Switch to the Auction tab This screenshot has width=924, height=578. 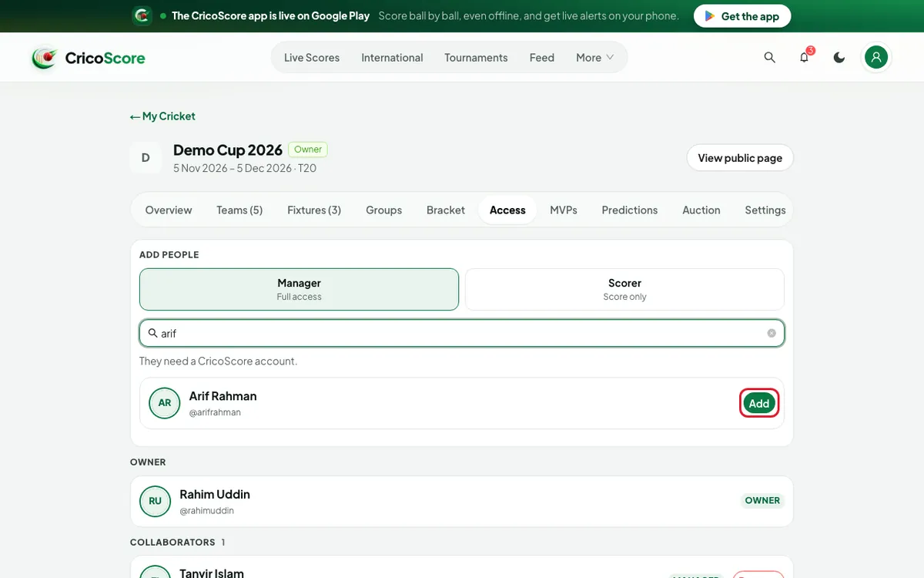point(701,210)
